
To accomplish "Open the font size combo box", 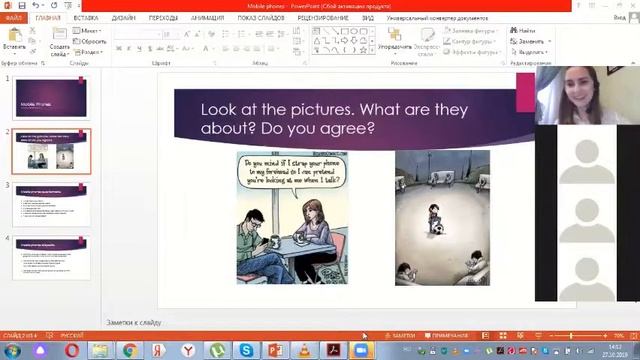I will click(170, 35).
